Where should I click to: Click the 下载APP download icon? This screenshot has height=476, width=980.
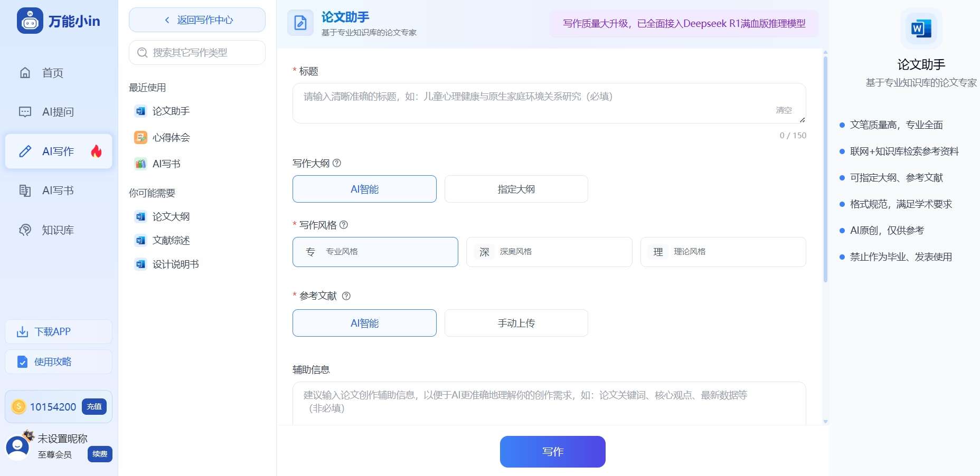click(x=22, y=332)
